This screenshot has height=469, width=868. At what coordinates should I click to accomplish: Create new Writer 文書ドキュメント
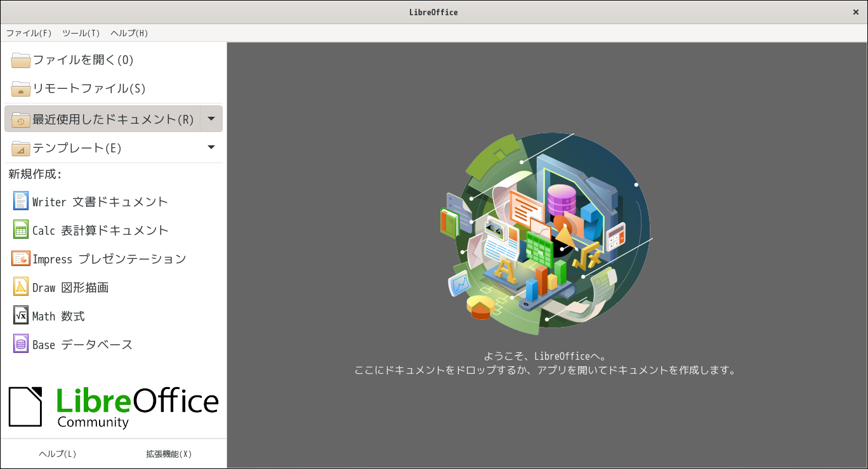coord(114,201)
